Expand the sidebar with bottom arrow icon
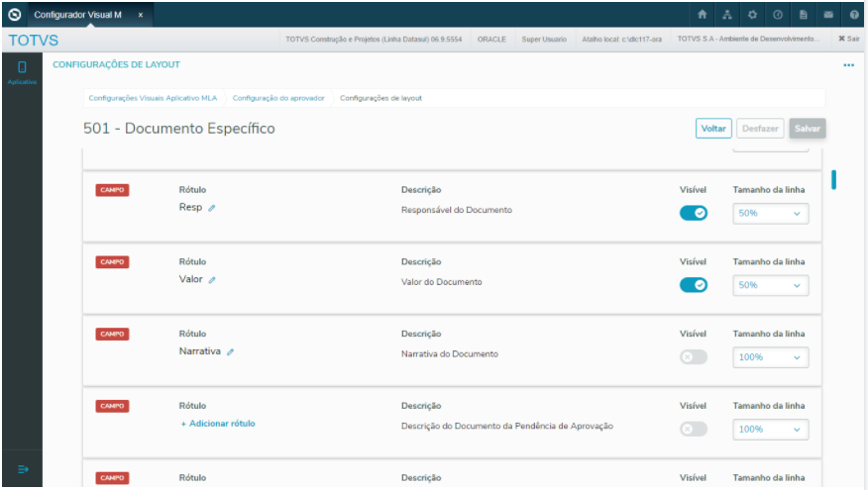This screenshot has height=490, width=868. [23, 469]
